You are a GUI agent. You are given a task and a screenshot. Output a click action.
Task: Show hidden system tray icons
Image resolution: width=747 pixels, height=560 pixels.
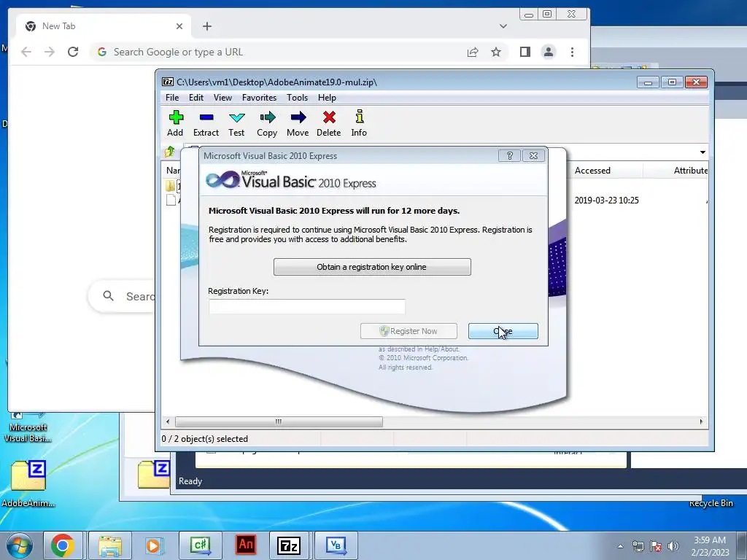point(620,546)
